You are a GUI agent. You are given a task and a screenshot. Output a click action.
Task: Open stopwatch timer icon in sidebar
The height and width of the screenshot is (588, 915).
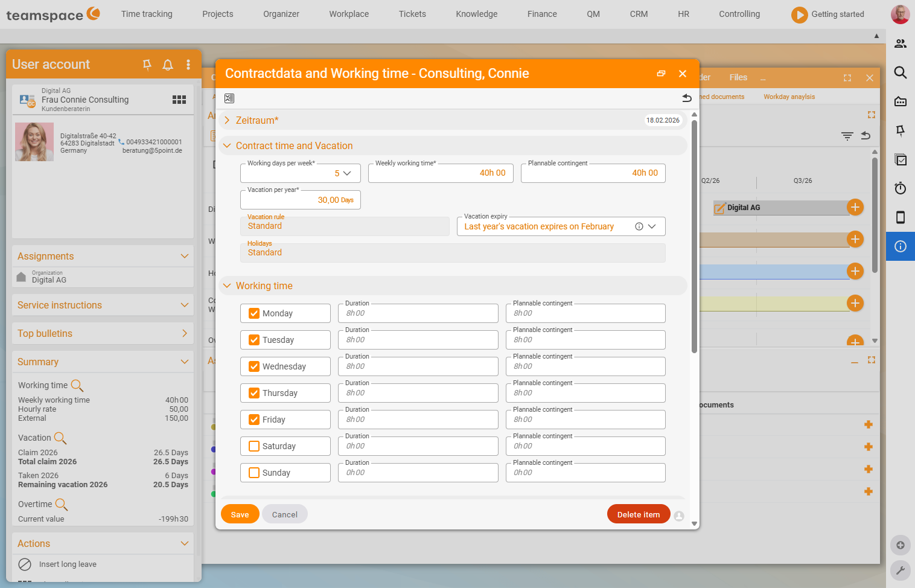pyautogui.click(x=901, y=188)
